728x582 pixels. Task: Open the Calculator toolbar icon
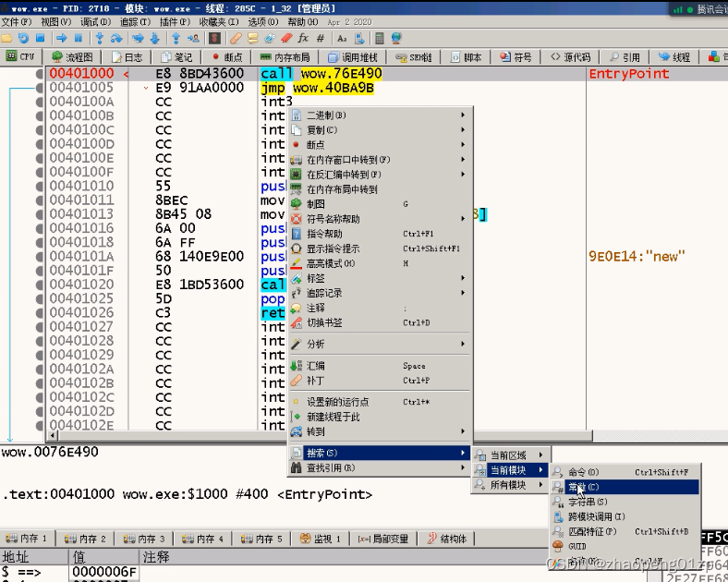[380, 38]
